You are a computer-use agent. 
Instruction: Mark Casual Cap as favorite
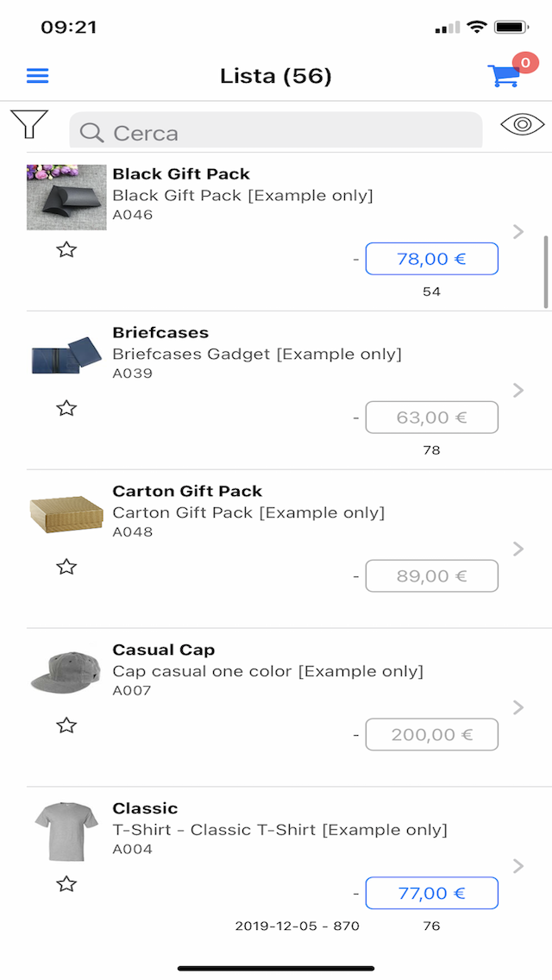coord(67,726)
